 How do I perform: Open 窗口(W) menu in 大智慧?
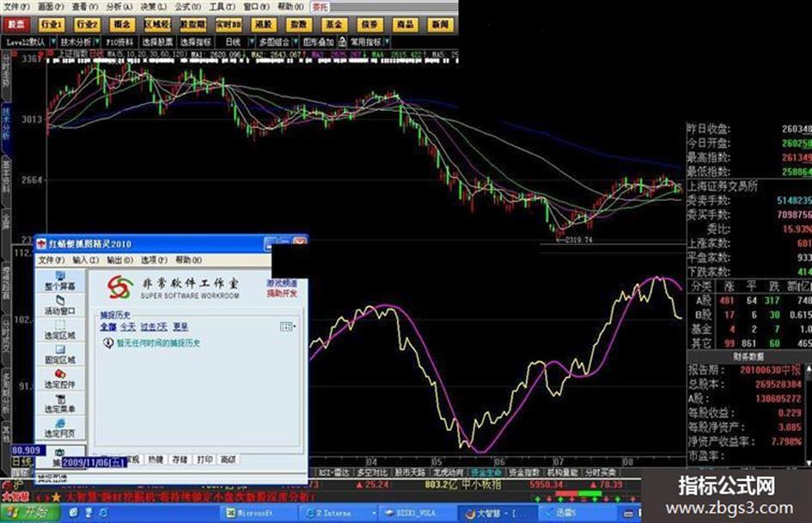(x=256, y=7)
